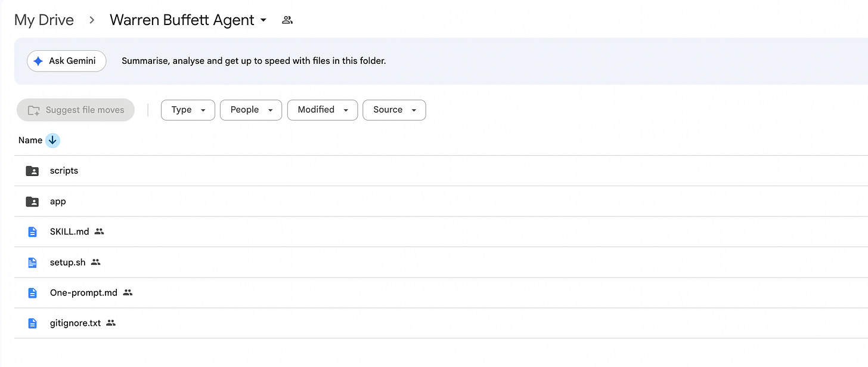Open the Source filter dropdown
This screenshot has height=367, width=868.
(394, 110)
